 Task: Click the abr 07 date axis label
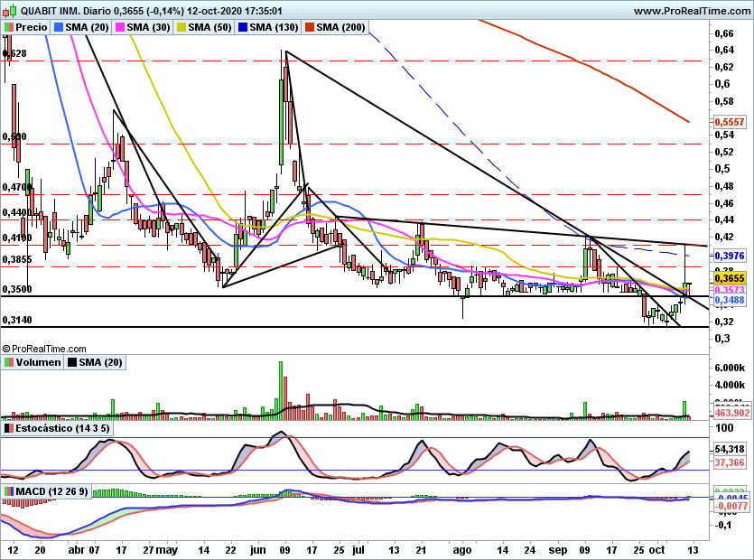84,550
